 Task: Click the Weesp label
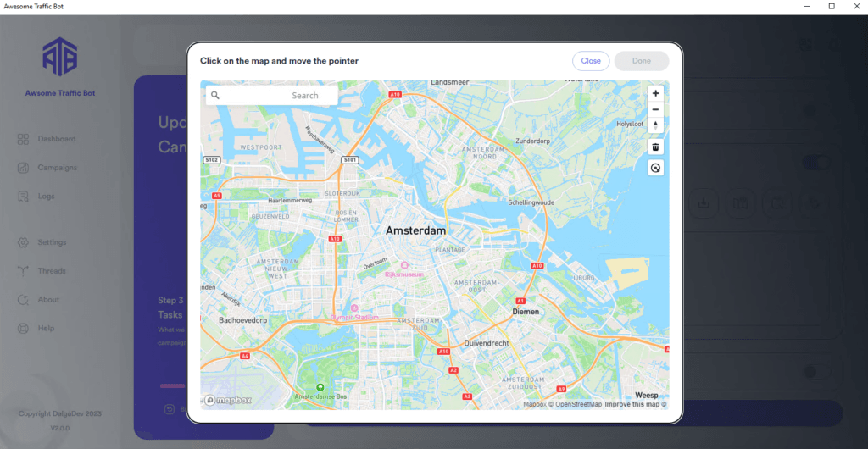pos(647,396)
